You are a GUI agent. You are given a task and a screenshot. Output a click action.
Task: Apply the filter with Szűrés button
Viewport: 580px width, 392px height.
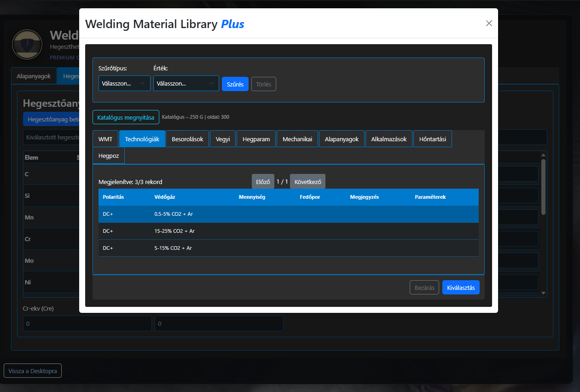[235, 84]
